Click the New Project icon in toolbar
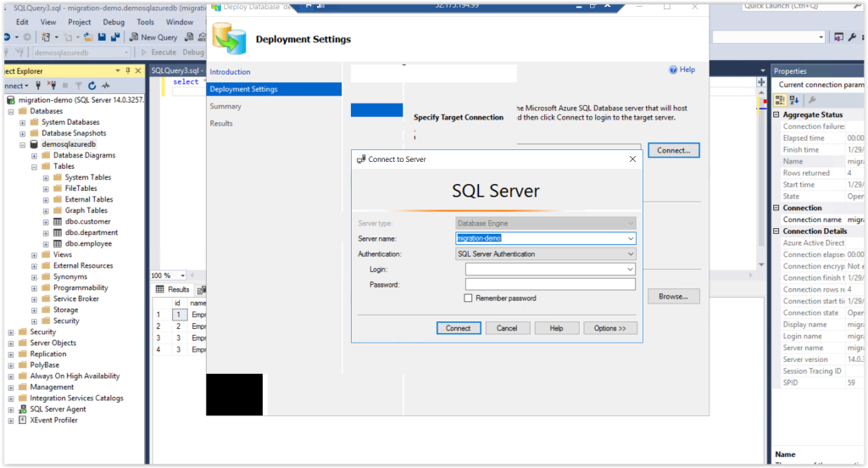Viewport: 868px width, 468px height. 46,37
